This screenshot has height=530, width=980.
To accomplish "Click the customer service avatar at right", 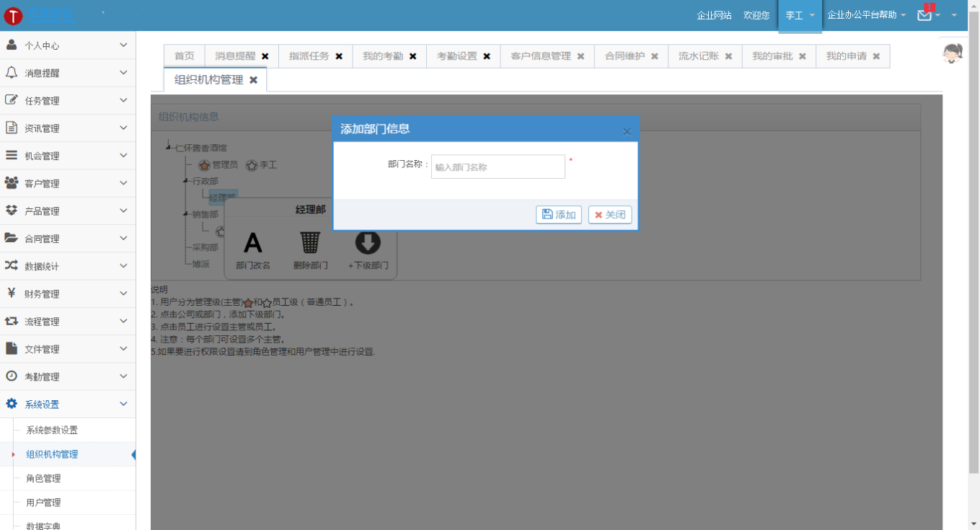I will tap(953, 53).
